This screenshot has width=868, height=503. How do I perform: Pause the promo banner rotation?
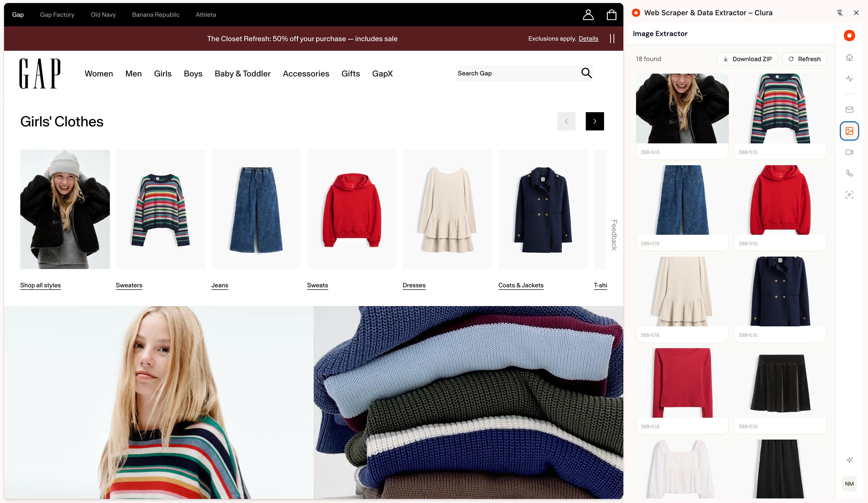612,38
